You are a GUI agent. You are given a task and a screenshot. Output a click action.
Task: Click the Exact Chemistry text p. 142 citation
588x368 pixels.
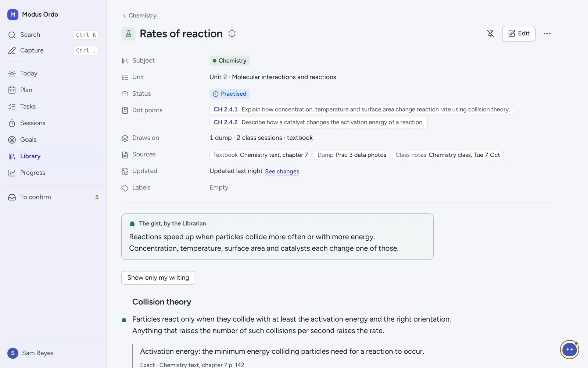(x=192, y=365)
